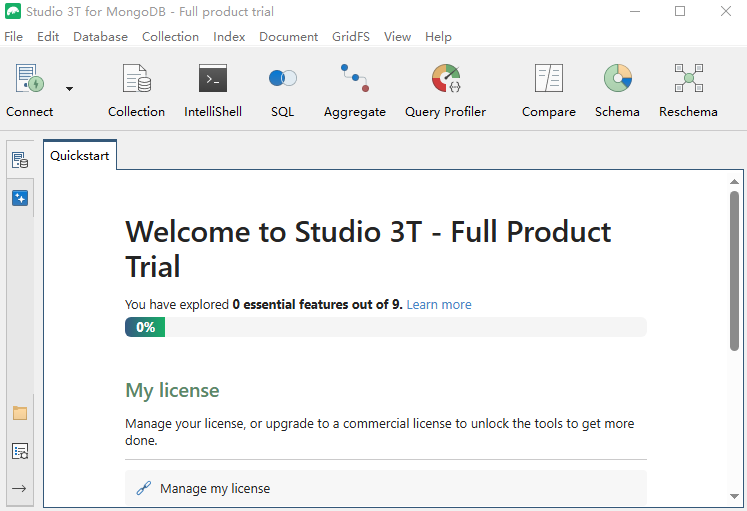Click the Welcome to Studio 3T heading

pyautogui.click(x=368, y=249)
